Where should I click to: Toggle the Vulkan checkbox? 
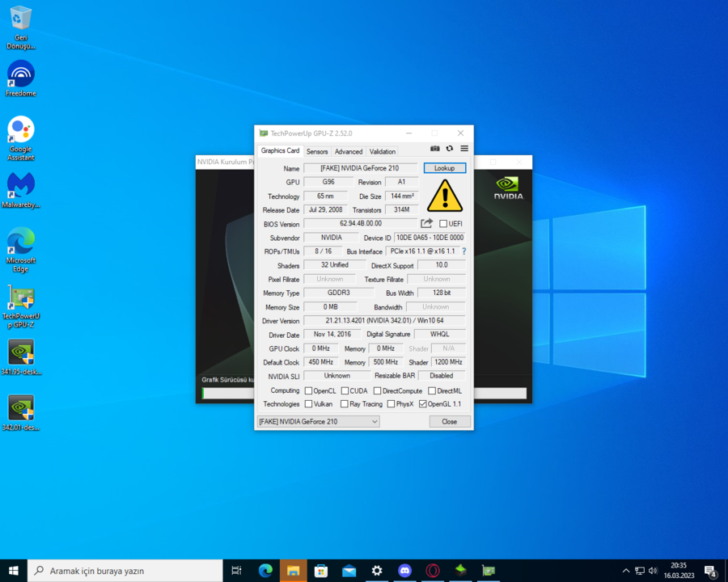tap(308, 404)
